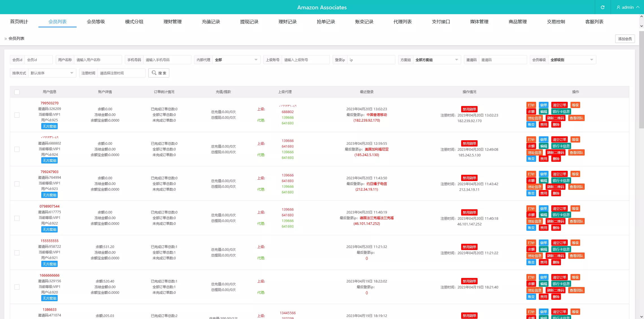Open 查看团队 for member 799247903
The image size is (644, 319).
[x=576, y=187]
